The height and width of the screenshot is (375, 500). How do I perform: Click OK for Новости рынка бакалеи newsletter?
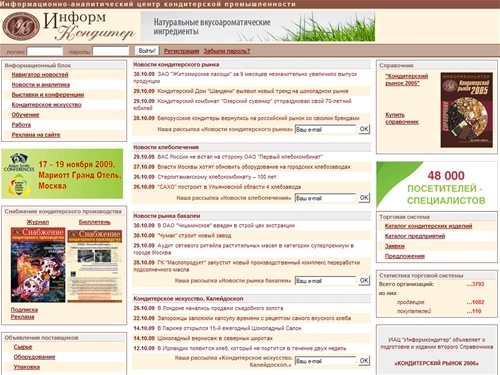(x=364, y=280)
